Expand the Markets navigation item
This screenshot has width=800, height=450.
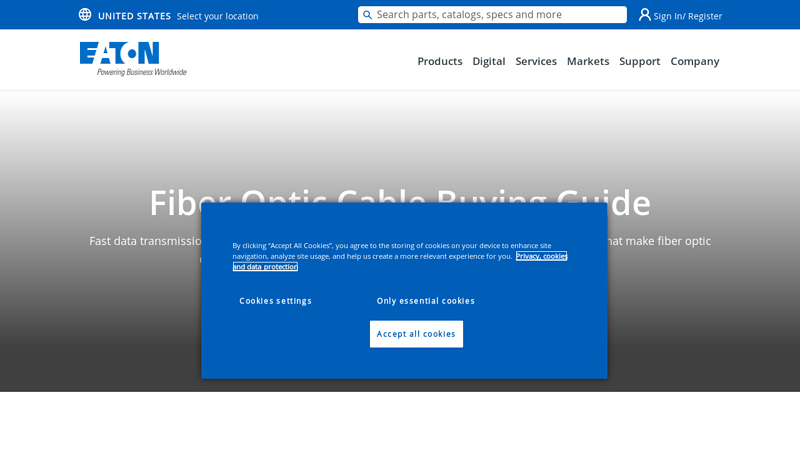pyautogui.click(x=588, y=61)
